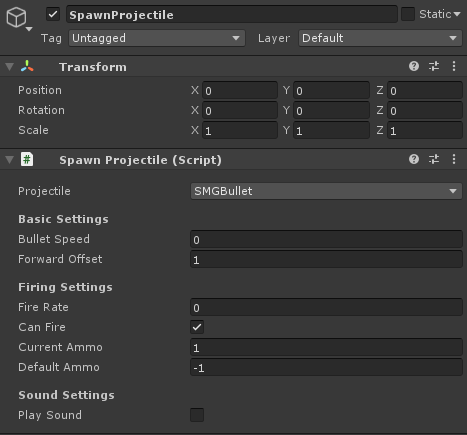The height and width of the screenshot is (435, 467).
Task: Open the GameObject icon picker dropdown arrow
Action: pyautogui.click(x=29, y=29)
